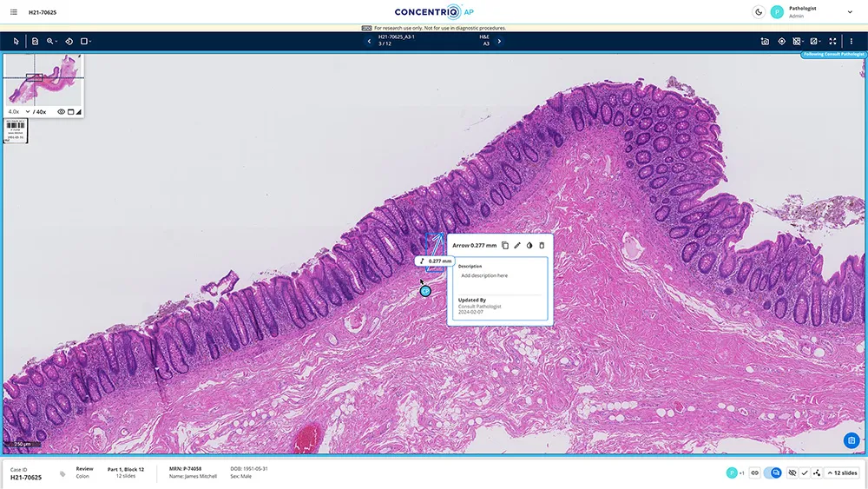The height and width of the screenshot is (489, 868).
Task: Mark slide reviewed with checkmark button
Action: (805, 473)
